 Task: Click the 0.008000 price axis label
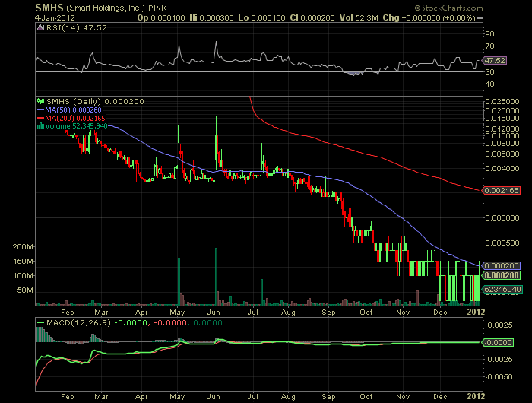pyautogui.click(x=502, y=143)
